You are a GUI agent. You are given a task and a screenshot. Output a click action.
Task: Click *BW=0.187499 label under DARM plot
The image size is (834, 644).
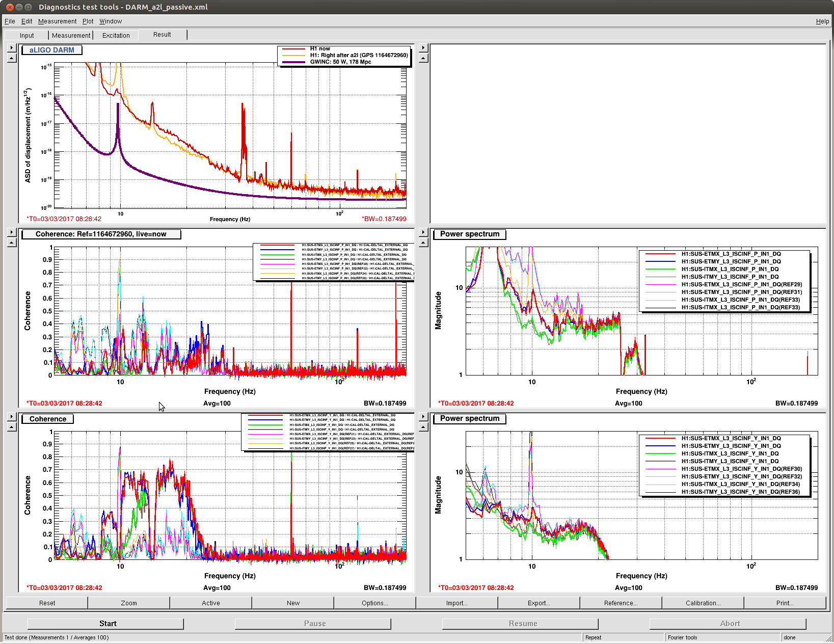[384, 219]
